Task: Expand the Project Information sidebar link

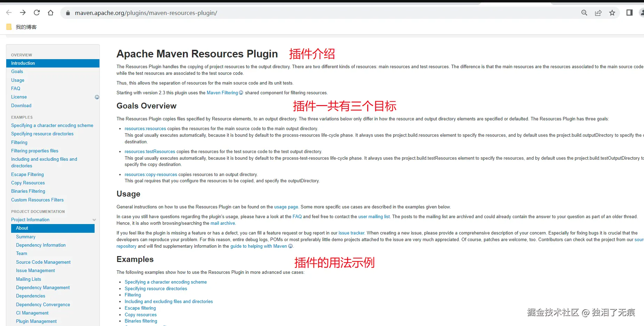Action: pyautogui.click(x=30, y=220)
